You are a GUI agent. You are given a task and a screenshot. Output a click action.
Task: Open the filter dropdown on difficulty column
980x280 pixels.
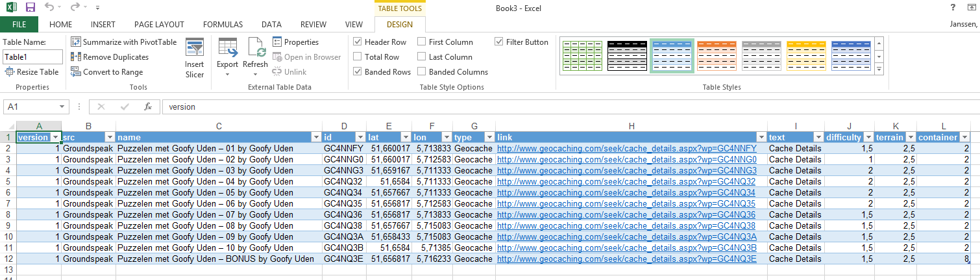(868, 137)
